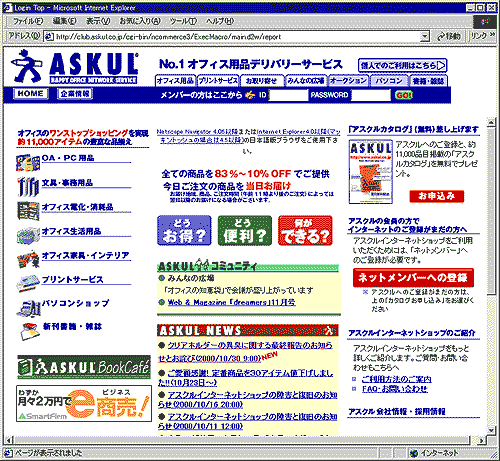Click the Internet Explorer throbber logo

click(485, 21)
